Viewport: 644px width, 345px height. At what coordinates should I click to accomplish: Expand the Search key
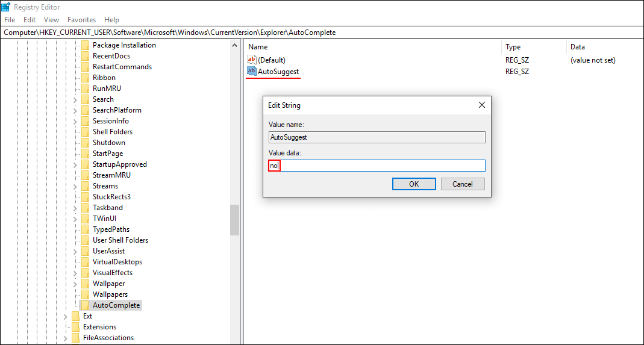[x=75, y=99]
